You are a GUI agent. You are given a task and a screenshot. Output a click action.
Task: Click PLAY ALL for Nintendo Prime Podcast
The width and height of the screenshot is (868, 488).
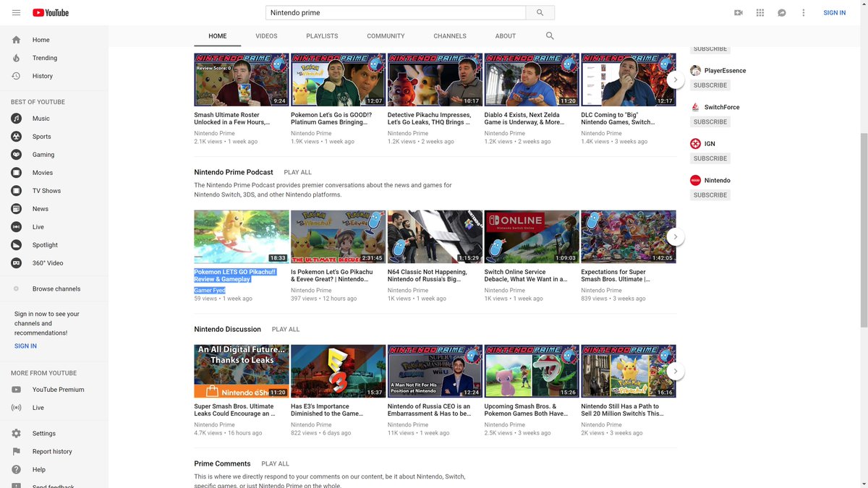point(298,173)
